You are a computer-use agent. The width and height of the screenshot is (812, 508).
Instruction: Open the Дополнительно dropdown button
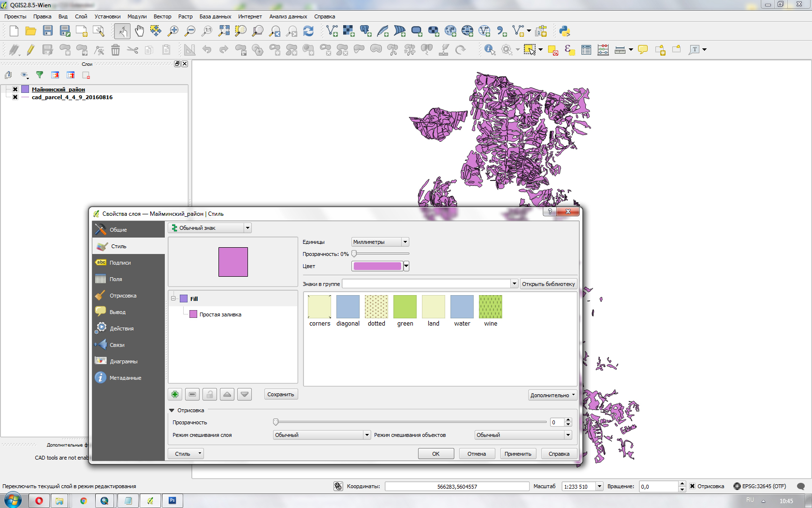(552, 395)
